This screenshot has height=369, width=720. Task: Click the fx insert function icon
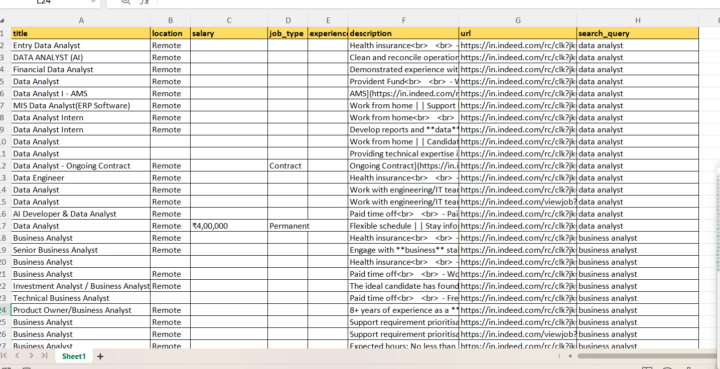click(x=145, y=2)
